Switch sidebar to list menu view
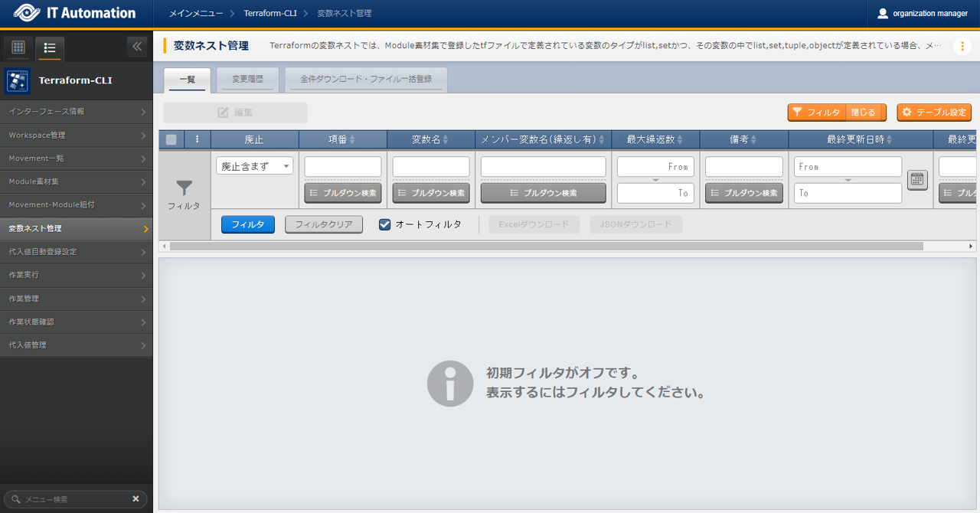980x513 pixels. tap(50, 47)
